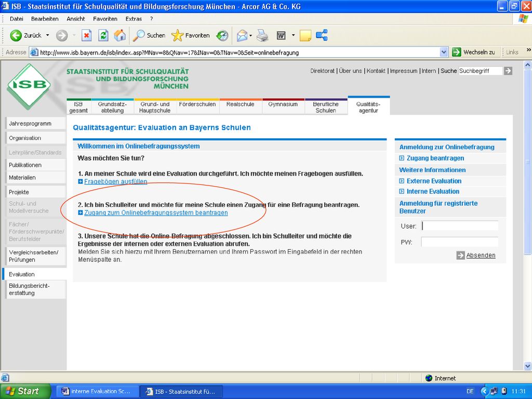Click the forward navigation arrow icon
The image size is (532, 399).
62,35
